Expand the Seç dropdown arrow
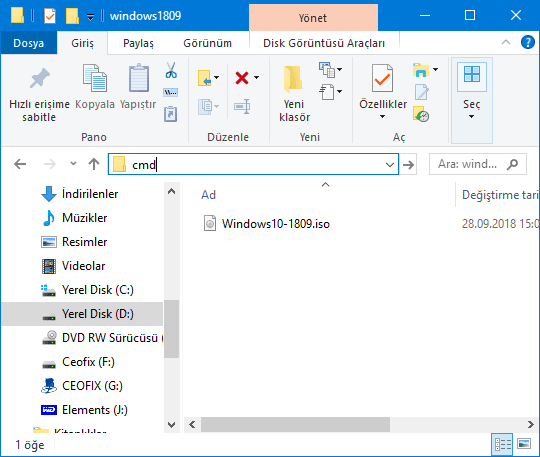This screenshot has width=540, height=457. [x=471, y=117]
